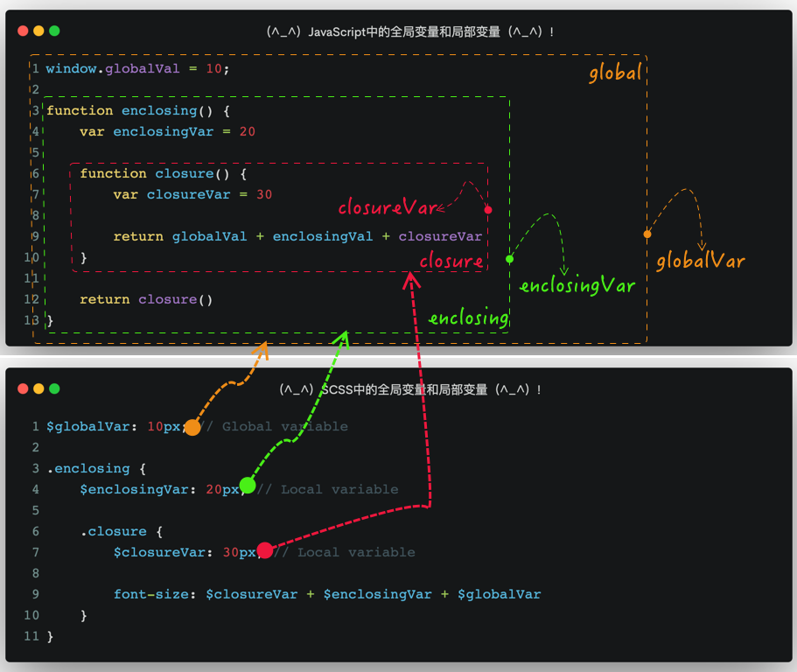Maximize the SCSS code window with green button
The width and height of the screenshot is (797, 672).
click(54, 388)
